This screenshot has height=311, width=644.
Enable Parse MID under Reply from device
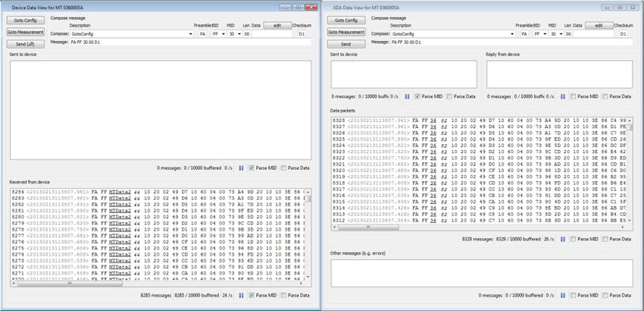(573, 96)
